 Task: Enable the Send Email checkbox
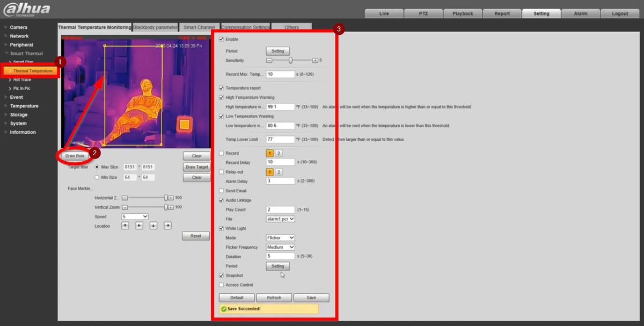click(x=222, y=191)
